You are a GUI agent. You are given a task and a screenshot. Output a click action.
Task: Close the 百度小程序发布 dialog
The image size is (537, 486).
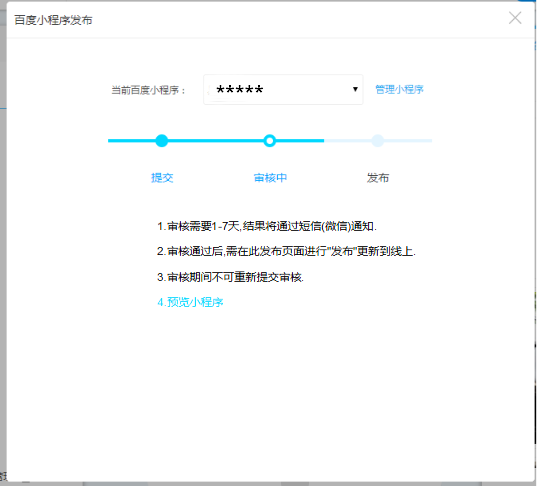(x=515, y=18)
